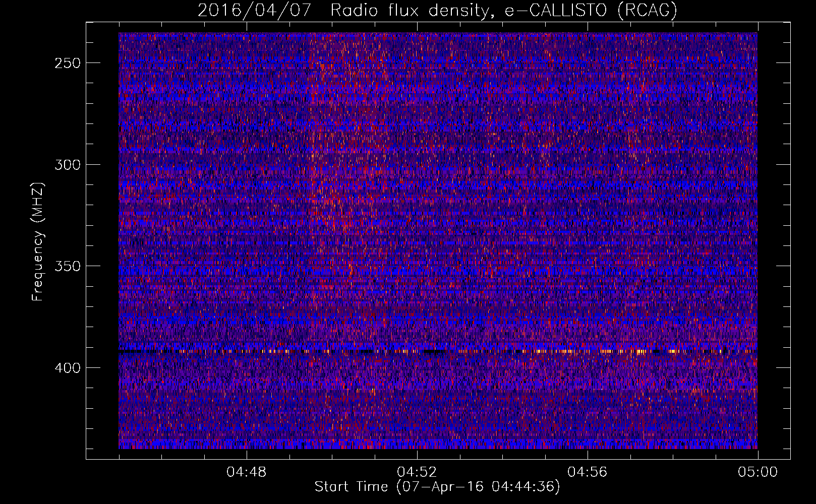
Task: Click the 04:56 time tick label
Action: (x=588, y=472)
